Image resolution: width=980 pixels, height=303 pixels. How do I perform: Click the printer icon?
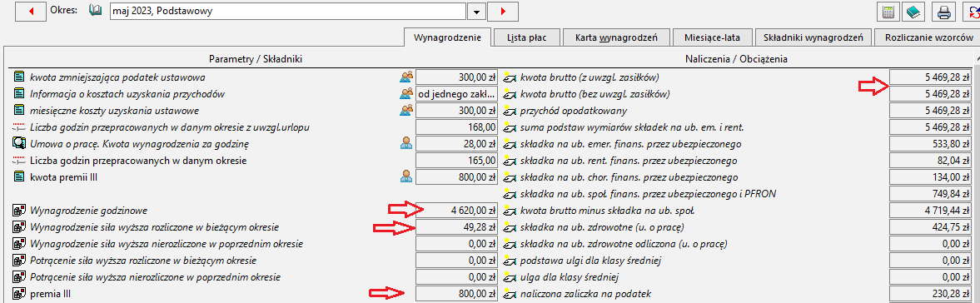pyautogui.click(x=943, y=12)
